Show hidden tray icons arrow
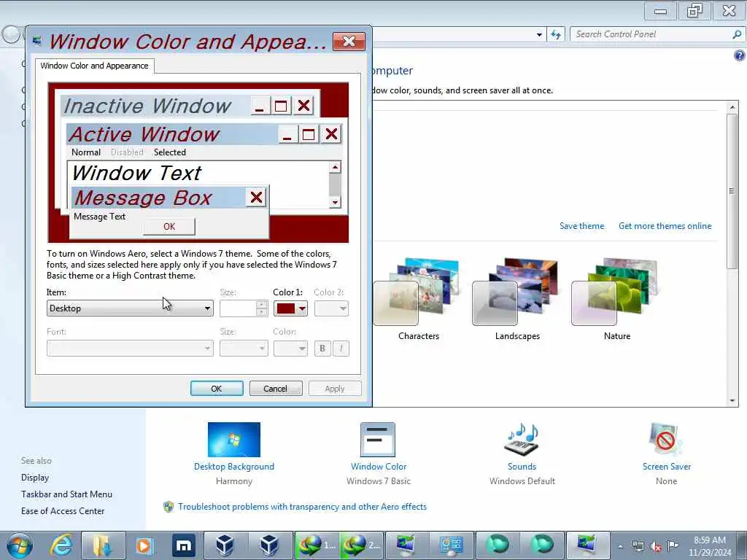Image resolution: width=747 pixels, height=560 pixels. tap(620, 546)
